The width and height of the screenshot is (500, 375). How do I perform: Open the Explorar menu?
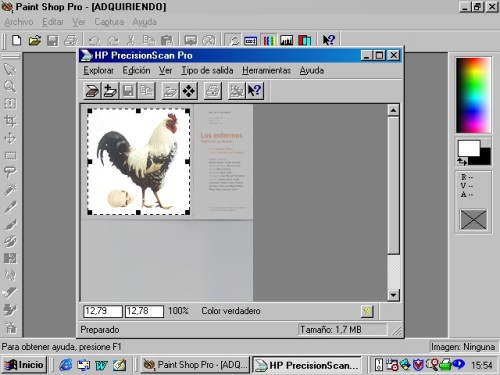[x=98, y=70]
